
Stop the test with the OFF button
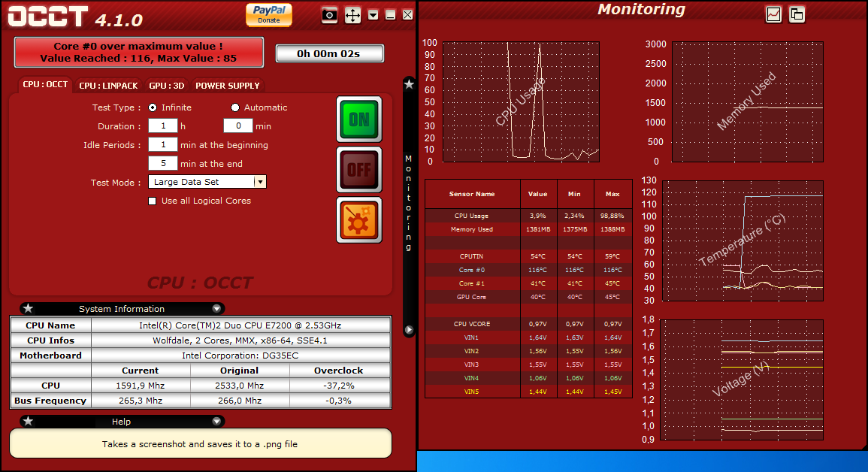point(359,170)
